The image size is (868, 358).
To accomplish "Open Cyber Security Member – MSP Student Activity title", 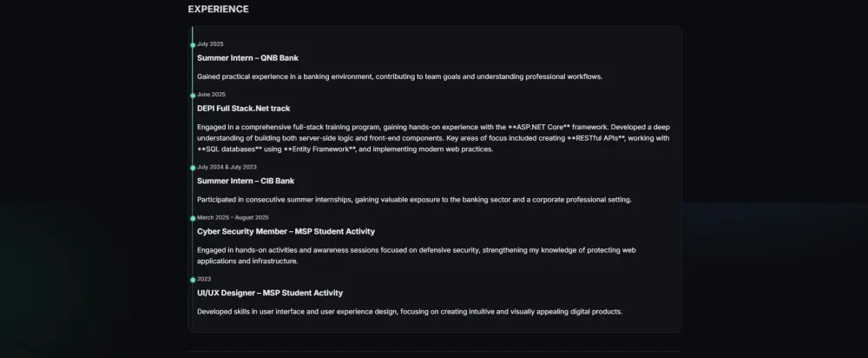I will 286,231.
